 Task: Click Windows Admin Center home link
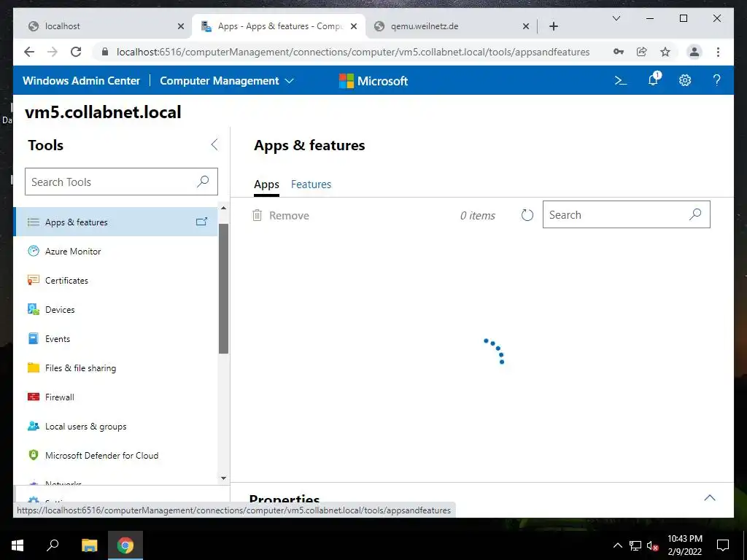coord(82,81)
